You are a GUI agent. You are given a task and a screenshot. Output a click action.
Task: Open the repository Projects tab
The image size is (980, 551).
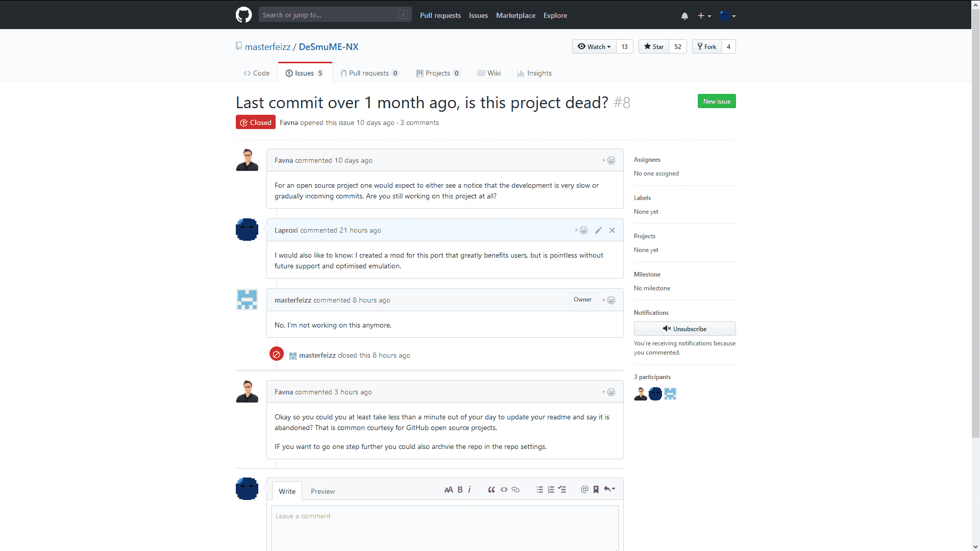[438, 73]
